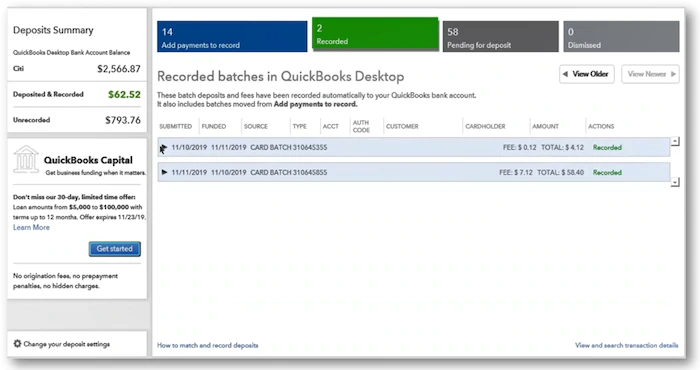Viewport: 700px width, 370px height.
Task: Click the TOTAL: $ 58.40 value
Action: tap(560, 172)
